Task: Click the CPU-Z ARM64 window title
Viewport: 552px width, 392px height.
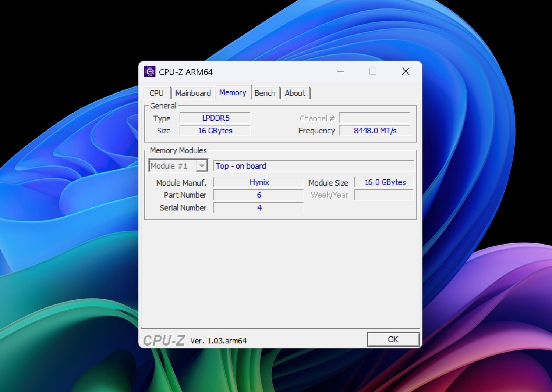Action: coord(186,72)
